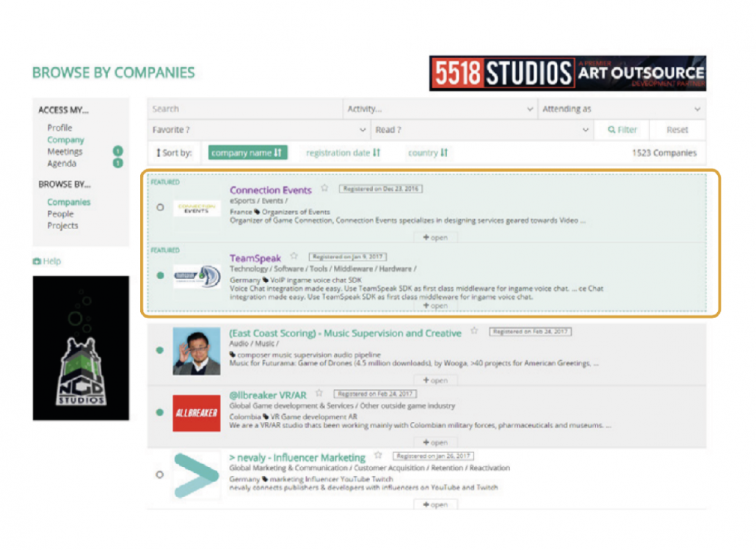Viewport: 756px width, 550px height.
Task: Browse by Companies in sidebar
Action: (68, 202)
